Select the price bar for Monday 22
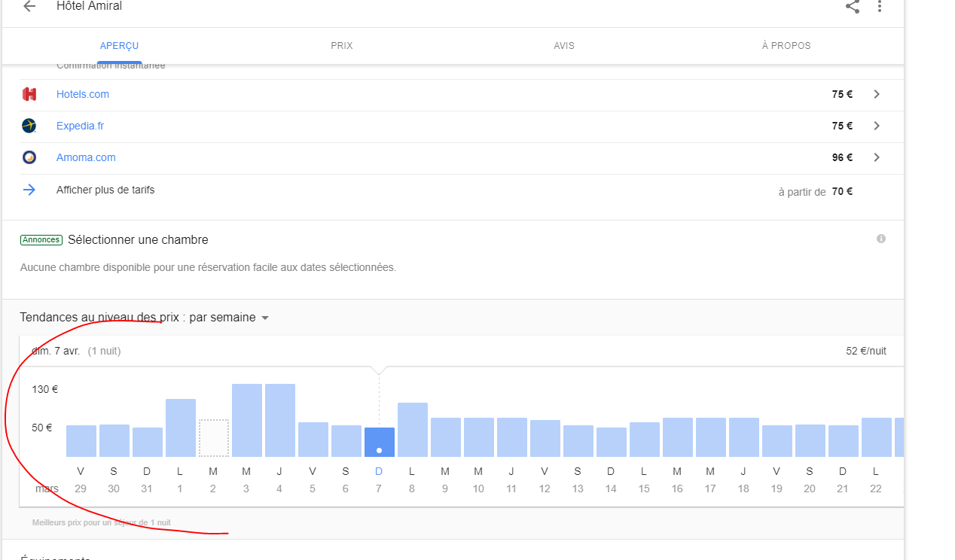 coord(877,437)
